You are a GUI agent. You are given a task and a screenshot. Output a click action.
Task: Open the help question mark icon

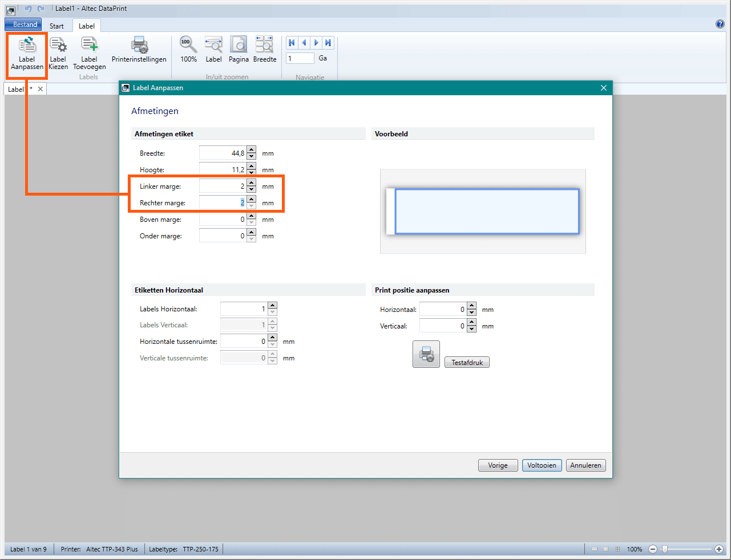(720, 24)
